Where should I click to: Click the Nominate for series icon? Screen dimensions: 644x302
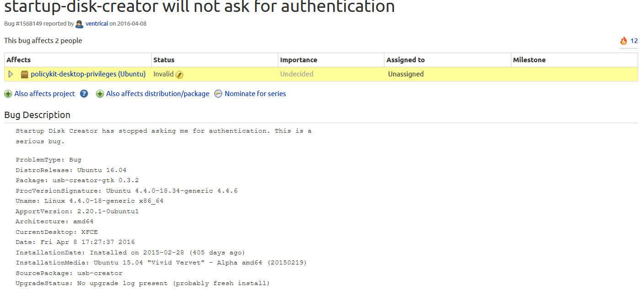coord(218,94)
